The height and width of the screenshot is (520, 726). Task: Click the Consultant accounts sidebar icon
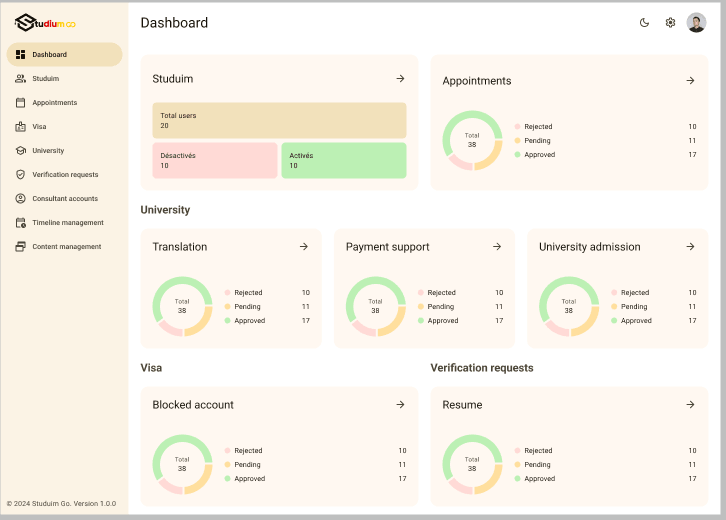pos(21,199)
